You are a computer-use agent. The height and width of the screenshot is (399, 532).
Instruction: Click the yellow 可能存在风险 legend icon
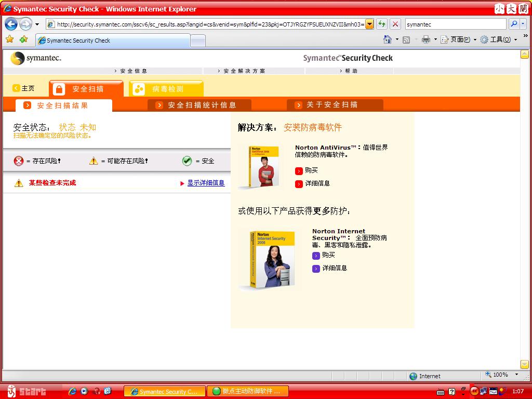pos(94,161)
